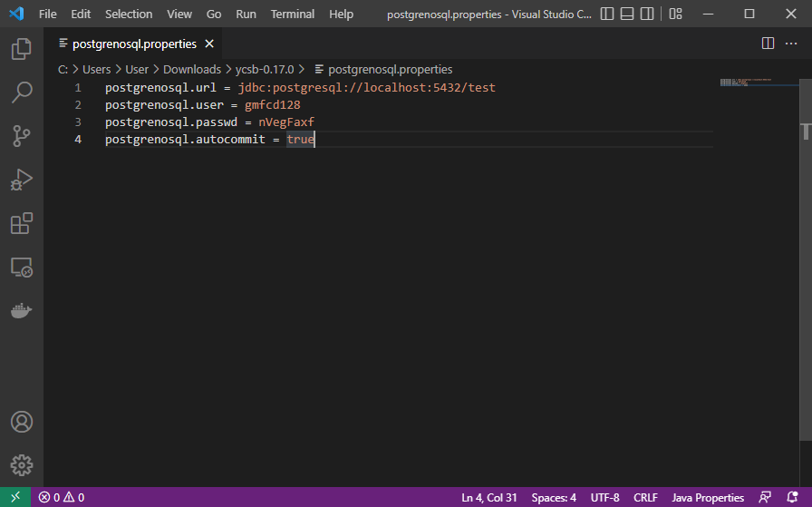Expand the C: breadcrumb
This screenshot has width=812, height=507.
(x=63, y=70)
